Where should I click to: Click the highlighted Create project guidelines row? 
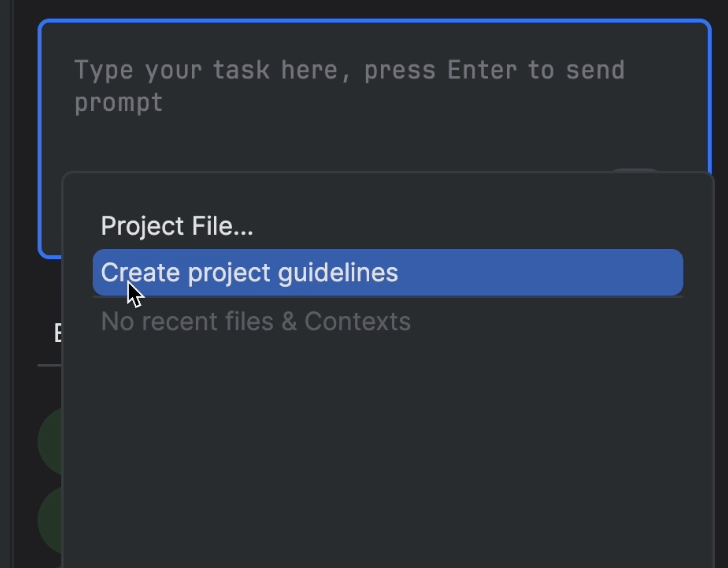(x=388, y=273)
